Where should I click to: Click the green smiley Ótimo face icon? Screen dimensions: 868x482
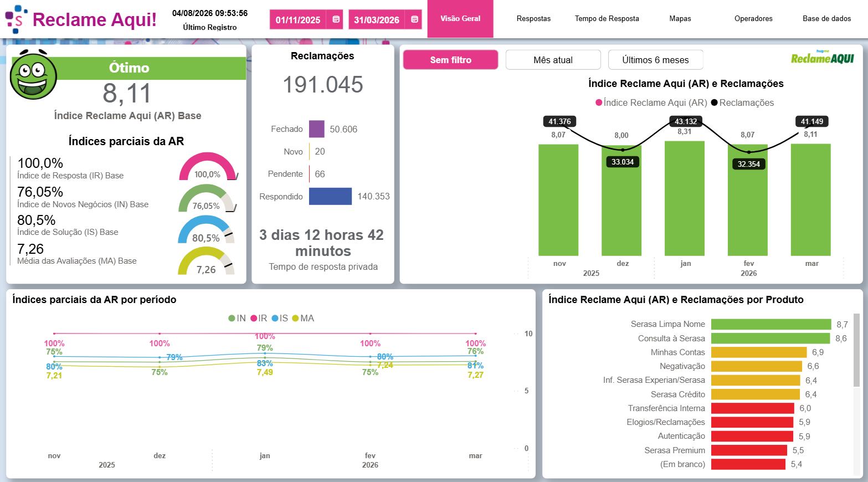33,75
